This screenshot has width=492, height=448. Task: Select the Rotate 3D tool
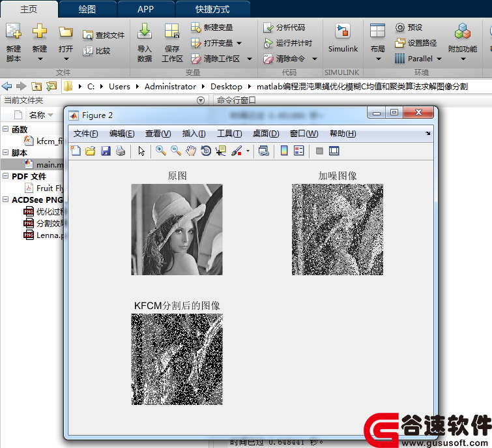206,151
